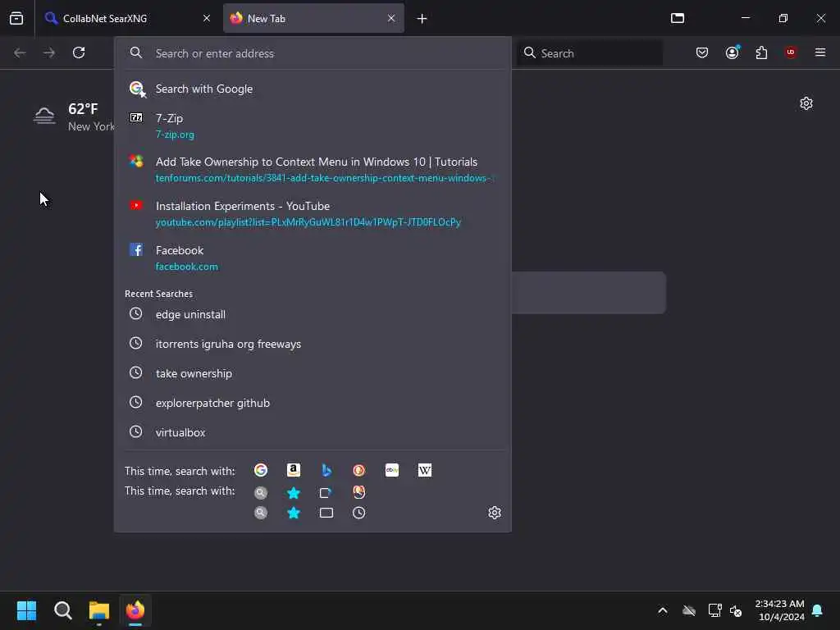Click Firefox icon on taskbar
This screenshot has width=840, height=630.
click(135, 610)
